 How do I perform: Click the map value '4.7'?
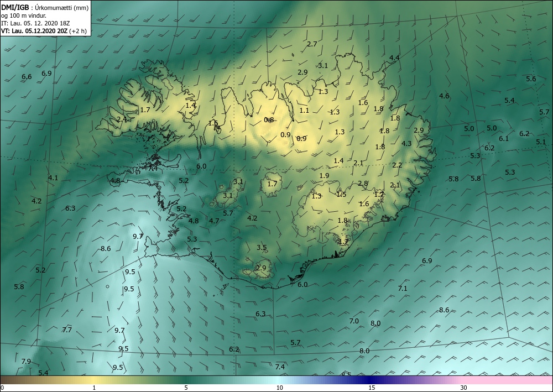point(214,221)
